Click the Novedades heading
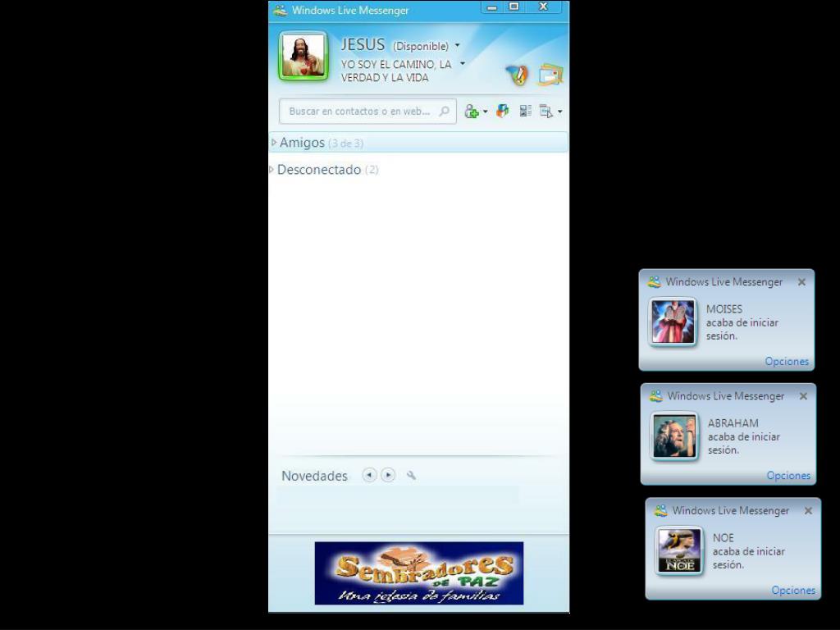 tap(314, 476)
